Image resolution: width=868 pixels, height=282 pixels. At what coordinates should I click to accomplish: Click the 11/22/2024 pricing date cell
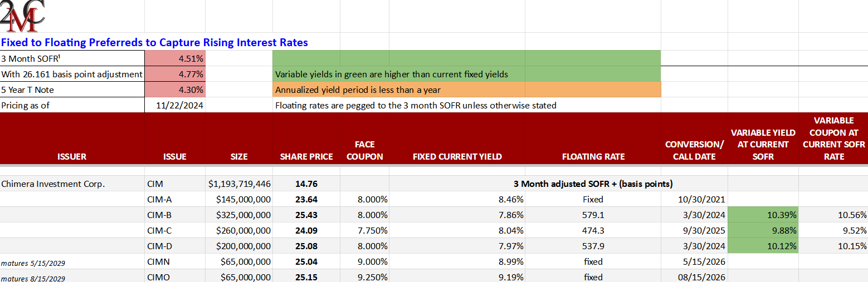coord(175,105)
